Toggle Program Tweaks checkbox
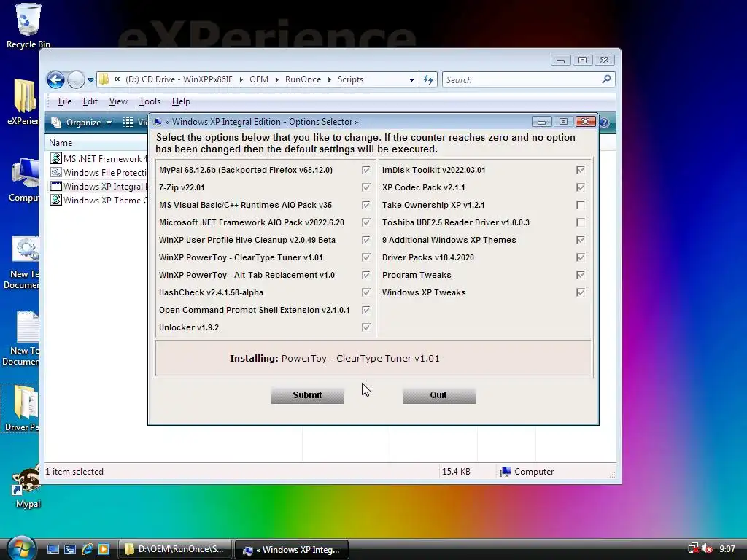Screen dimensions: 747x560 (580, 275)
